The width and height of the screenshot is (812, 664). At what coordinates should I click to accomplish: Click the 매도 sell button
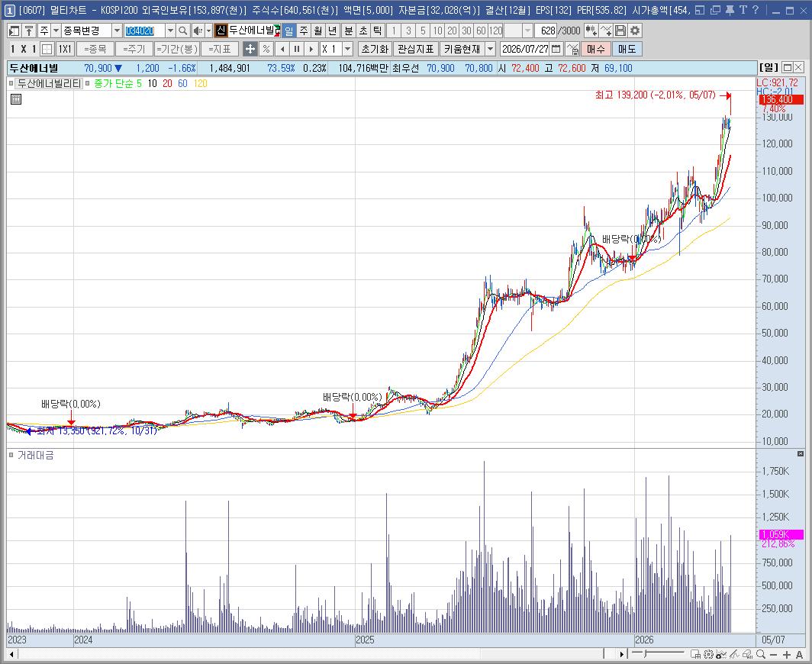click(x=627, y=49)
